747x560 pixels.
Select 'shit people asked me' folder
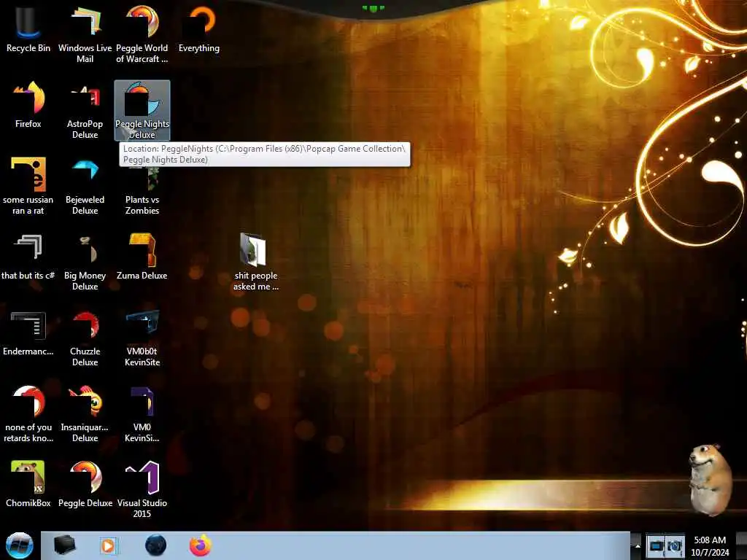[256, 262]
